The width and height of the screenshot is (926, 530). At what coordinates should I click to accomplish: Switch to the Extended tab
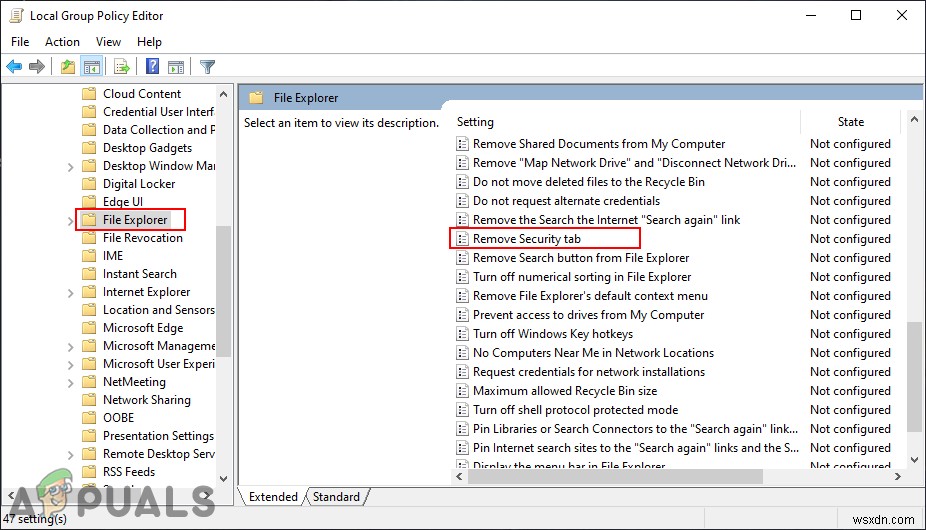point(273,497)
